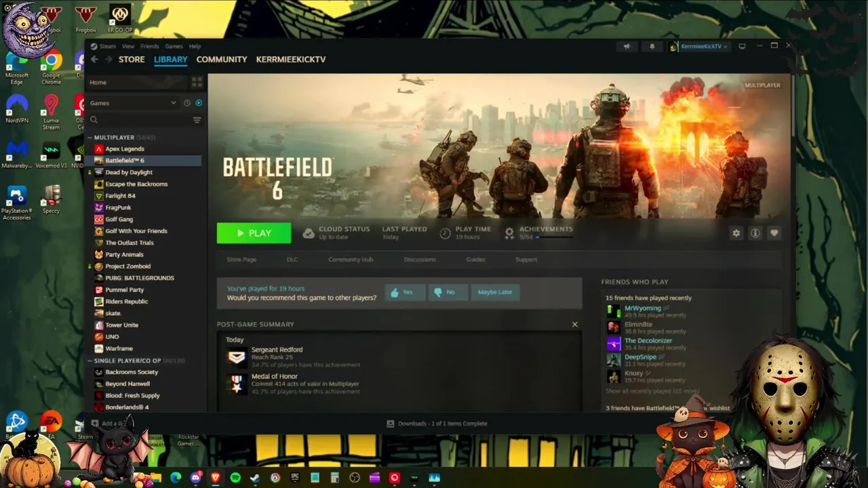The width and height of the screenshot is (868, 488).
Task: Open Voicemod V3 desktop shortcut
Action: tap(51, 155)
